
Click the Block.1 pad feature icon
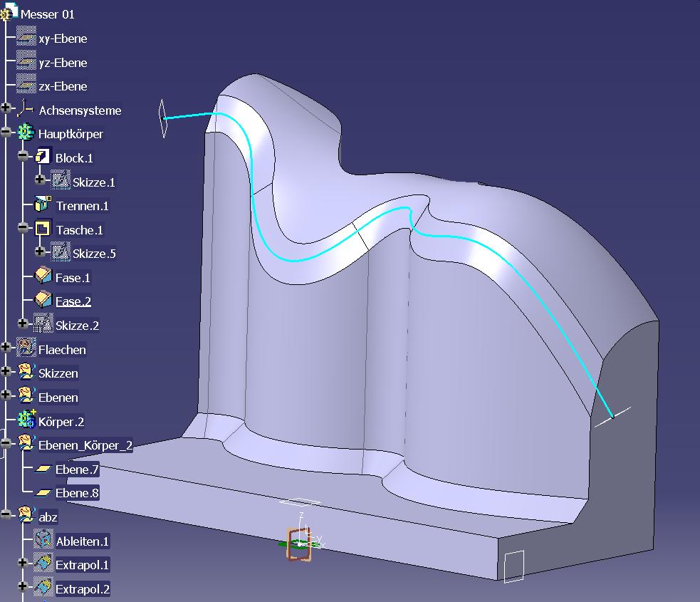(x=43, y=156)
